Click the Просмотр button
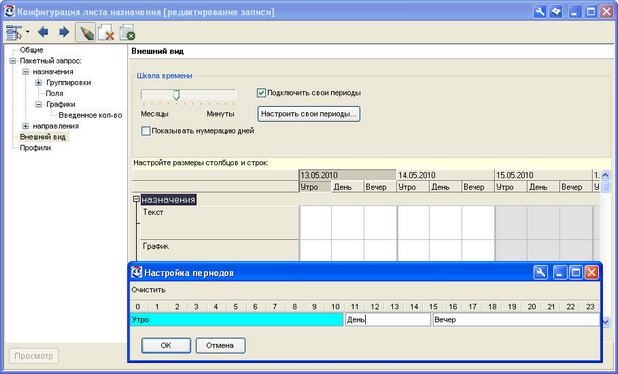The width and height of the screenshot is (618, 374). tap(34, 356)
